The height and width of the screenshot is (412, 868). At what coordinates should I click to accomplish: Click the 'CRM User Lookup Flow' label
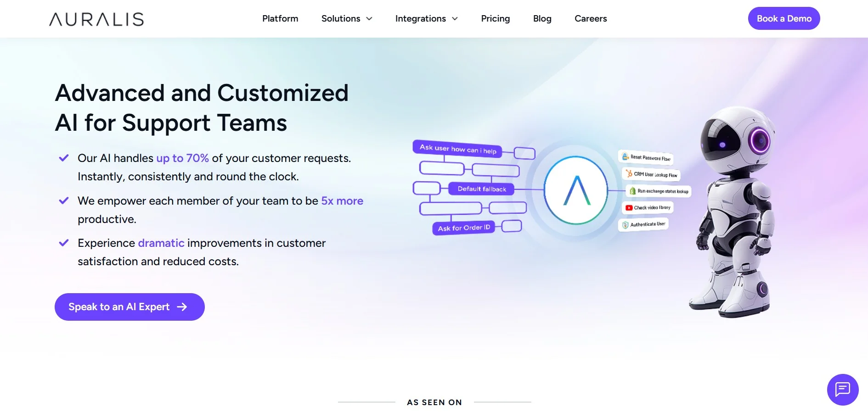pos(655,175)
